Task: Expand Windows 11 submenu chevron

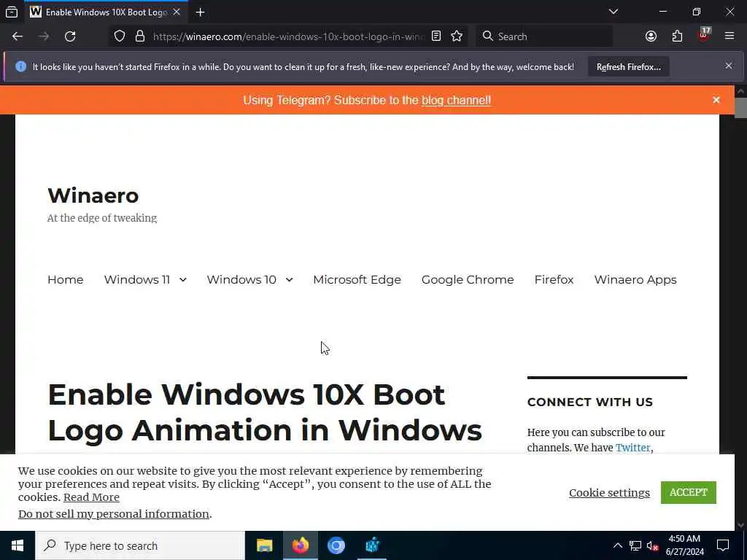Action: pos(183,280)
